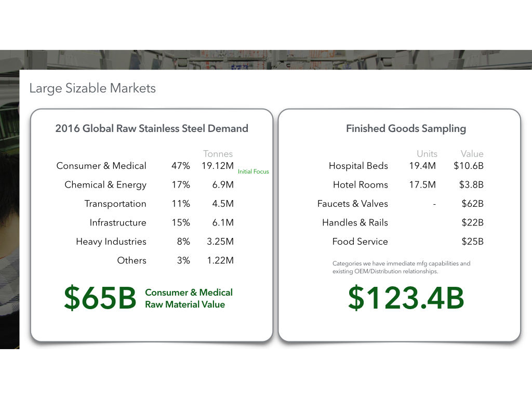This screenshot has width=532, height=399.
Task: Click the 'Tonnes' column header
Action: 218,154
